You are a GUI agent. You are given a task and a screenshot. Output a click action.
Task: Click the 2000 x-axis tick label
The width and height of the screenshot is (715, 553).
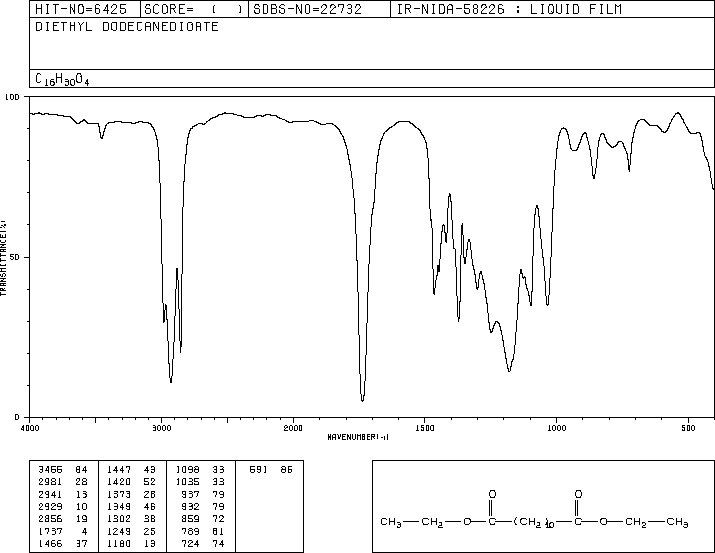pos(293,428)
